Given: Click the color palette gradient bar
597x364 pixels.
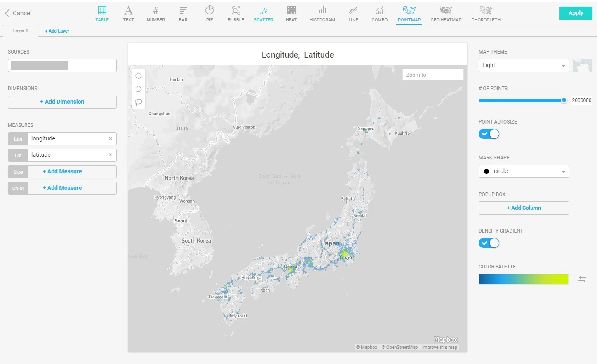Looking at the screenshot, I should tap(524, 279).
